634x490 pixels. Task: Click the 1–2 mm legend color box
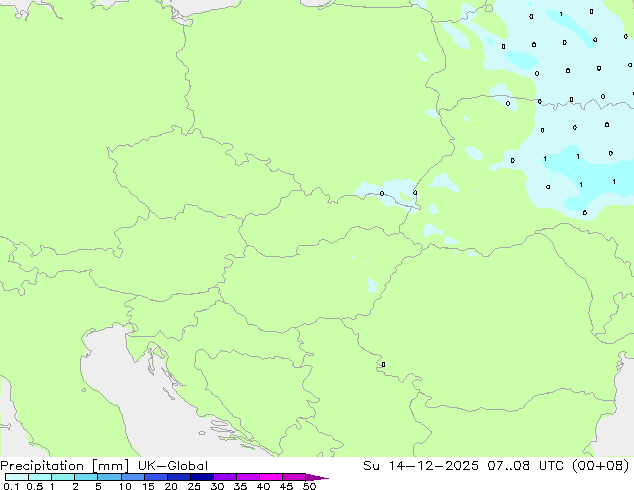63,477
